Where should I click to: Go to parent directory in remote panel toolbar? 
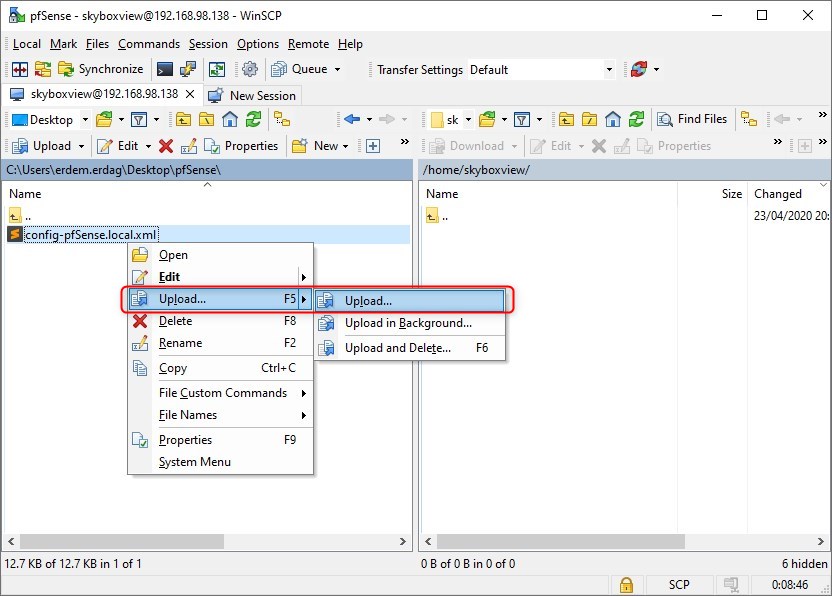click(566, 119)
